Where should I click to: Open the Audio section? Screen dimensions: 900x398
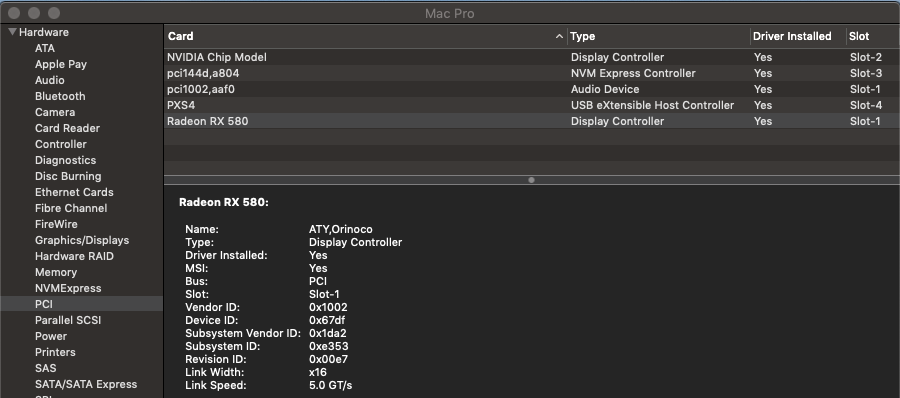coord(49,80)
